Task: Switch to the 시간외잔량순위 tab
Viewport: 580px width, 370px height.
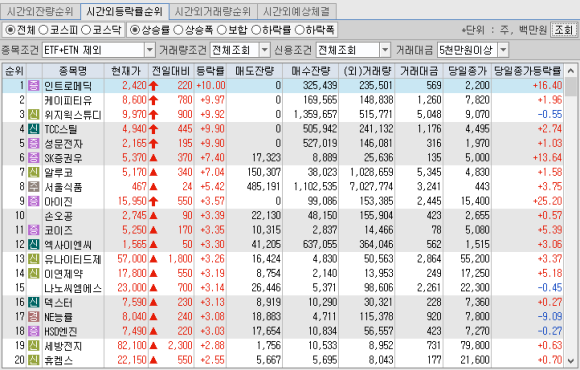Action: pyautogui.click(x=40, y=12)
